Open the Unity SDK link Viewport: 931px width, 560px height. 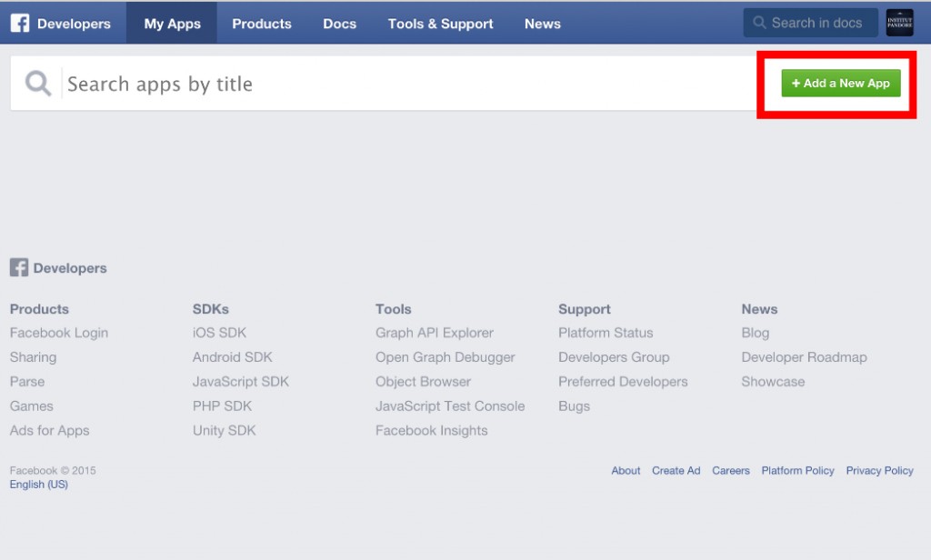point(224,431)
